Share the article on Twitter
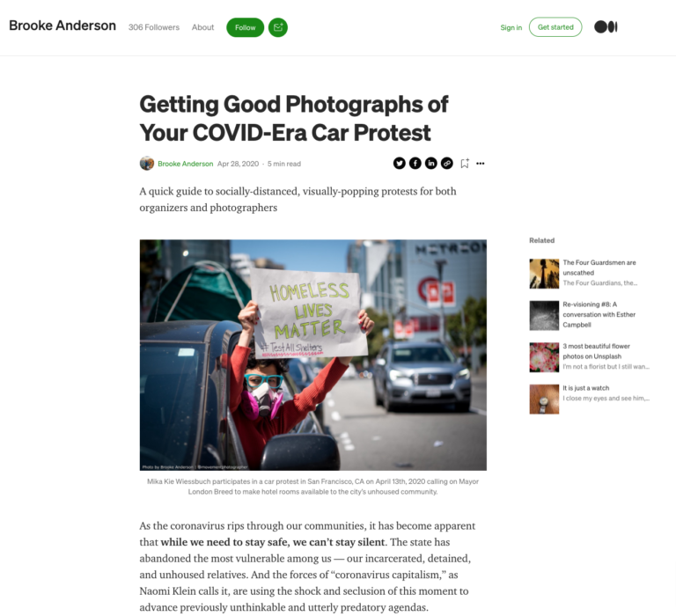The height and width of the screenshot is (616, 676). coord(400,164)
